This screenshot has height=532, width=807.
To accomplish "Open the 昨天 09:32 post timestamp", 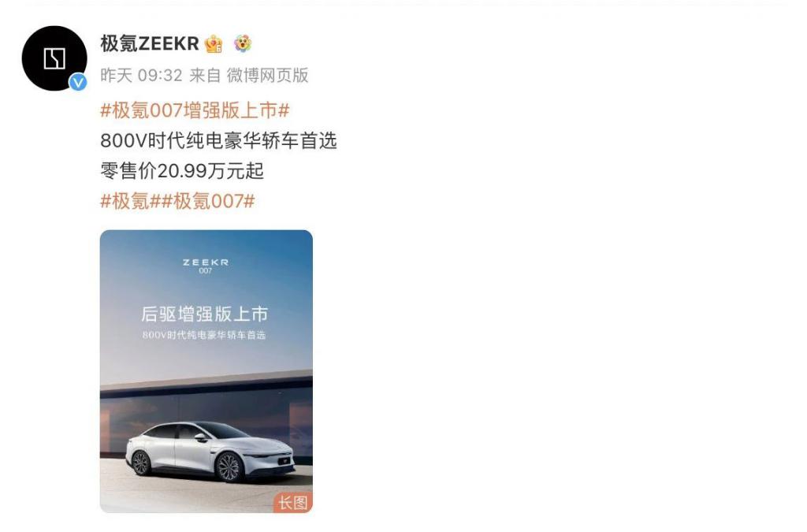I will point(142,76).
